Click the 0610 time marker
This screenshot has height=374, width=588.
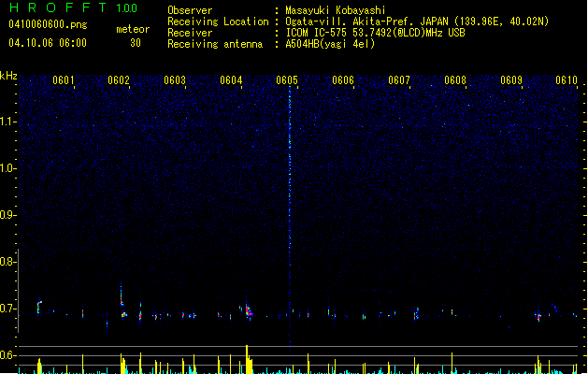(566, 80)
